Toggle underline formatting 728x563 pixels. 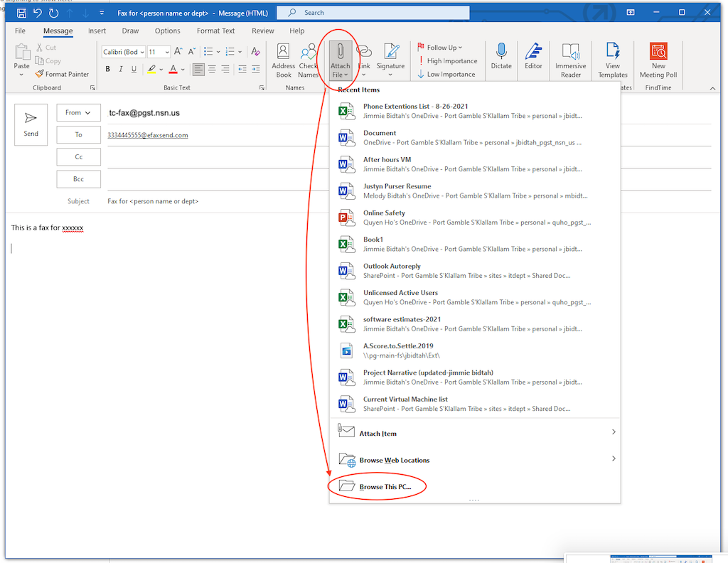pyautogui.click(x=134, y=69)
